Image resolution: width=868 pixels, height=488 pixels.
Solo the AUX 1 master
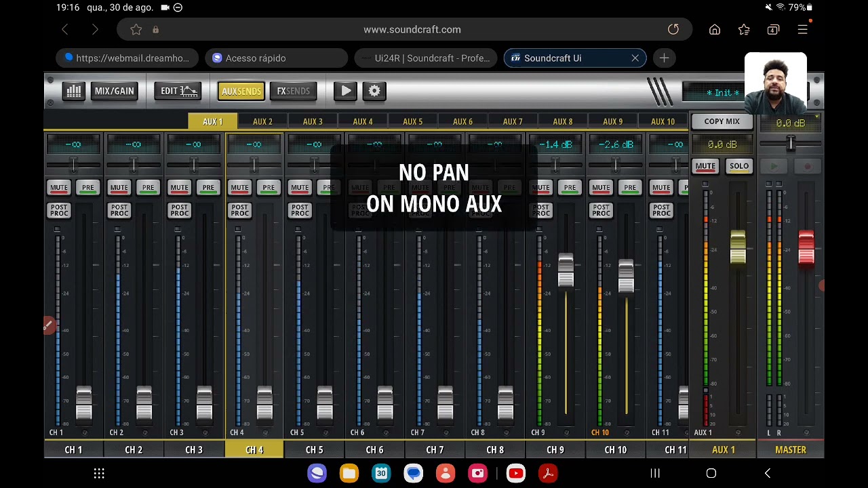[x=739, y=166]
